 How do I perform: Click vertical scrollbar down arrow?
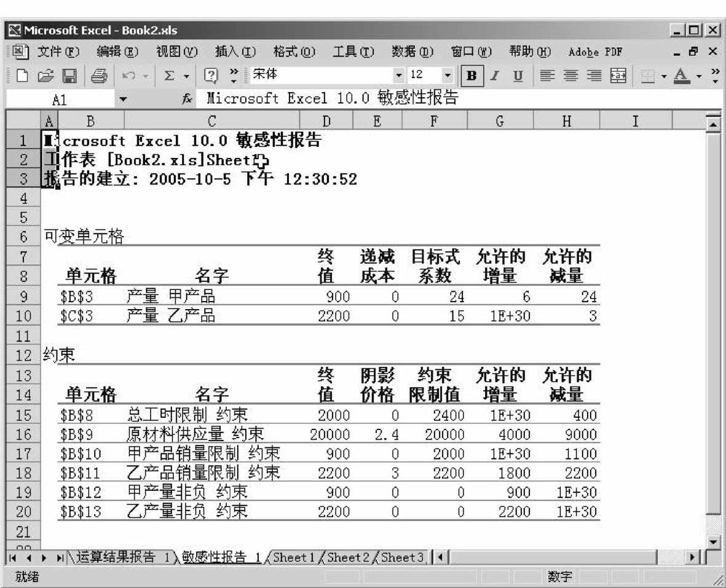pos(714,541)
